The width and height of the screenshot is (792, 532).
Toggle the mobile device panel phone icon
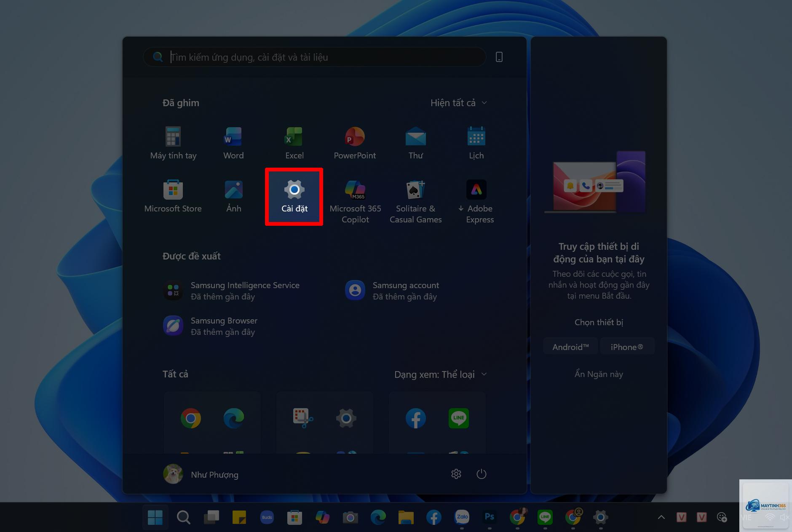(x=499, y=57)
